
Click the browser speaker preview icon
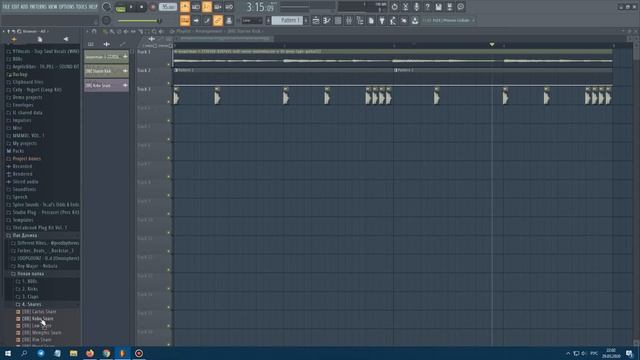(66, 39)
